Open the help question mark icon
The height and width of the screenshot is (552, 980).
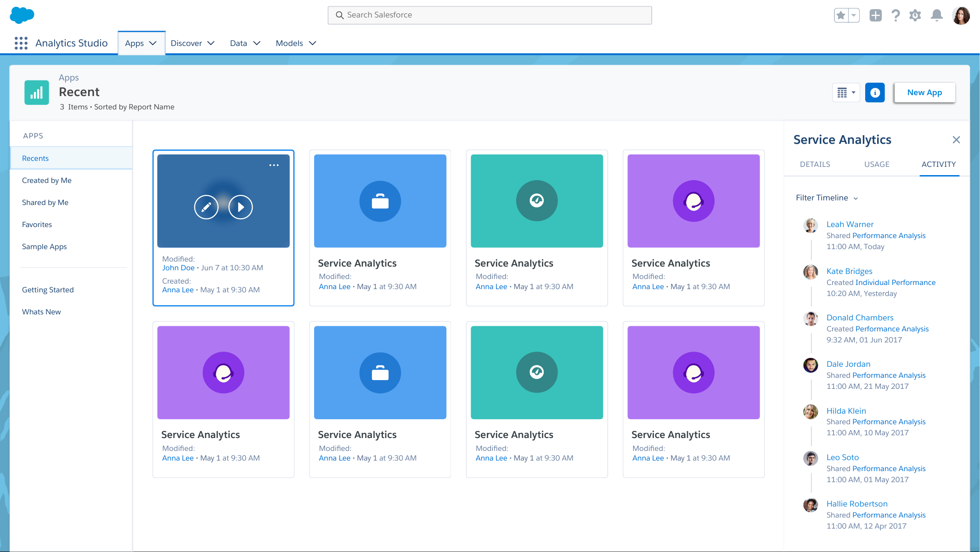(896, 16)
